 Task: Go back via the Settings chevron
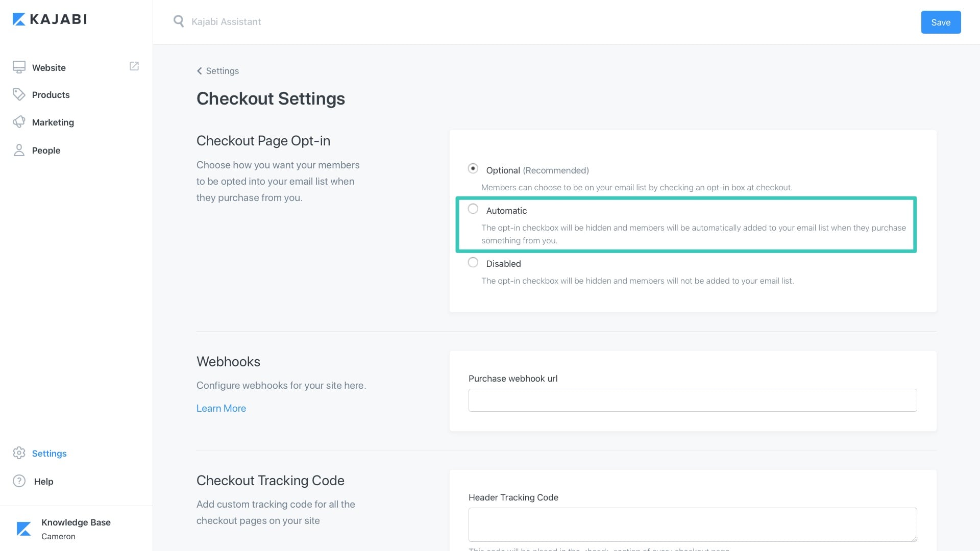(x=200, y=71)
